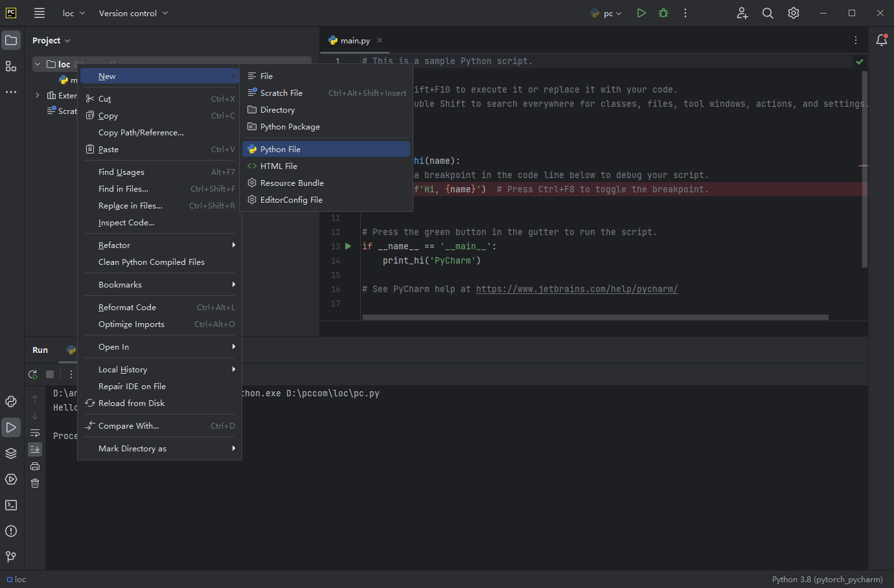Open editor tab options kebab menu
Viewport: 894px width, 588px height.
(856, 40)
